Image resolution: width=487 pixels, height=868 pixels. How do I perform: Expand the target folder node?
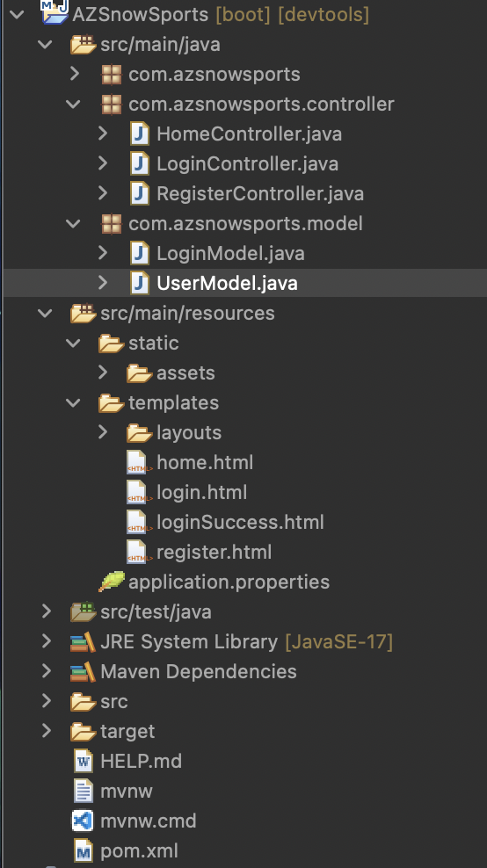[x=47, y=731]
